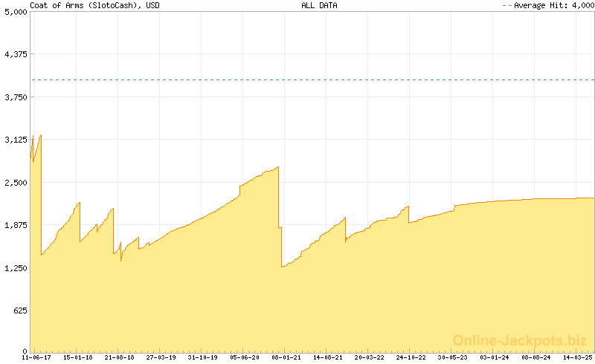Select the 31-10-19 x-axis date label
Image resolution: width=595 pixels, height=364 pixels.
tap(202, 357)
